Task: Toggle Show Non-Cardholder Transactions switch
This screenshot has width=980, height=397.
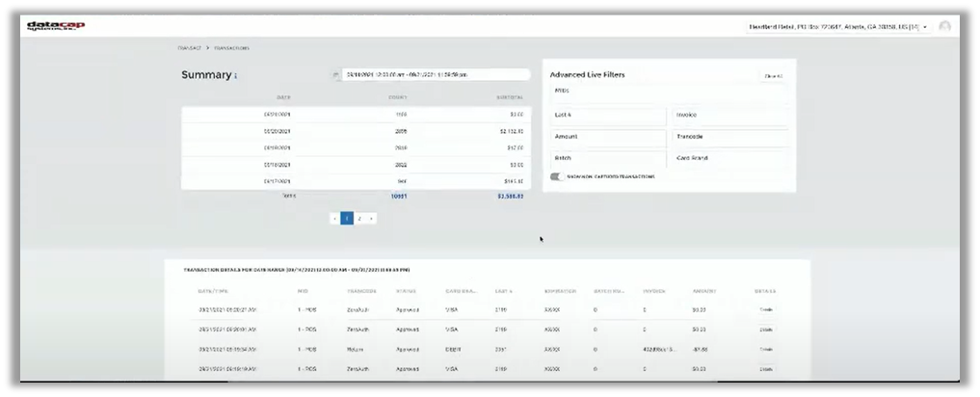Action: pyautogui.click(x=557, y=176)
